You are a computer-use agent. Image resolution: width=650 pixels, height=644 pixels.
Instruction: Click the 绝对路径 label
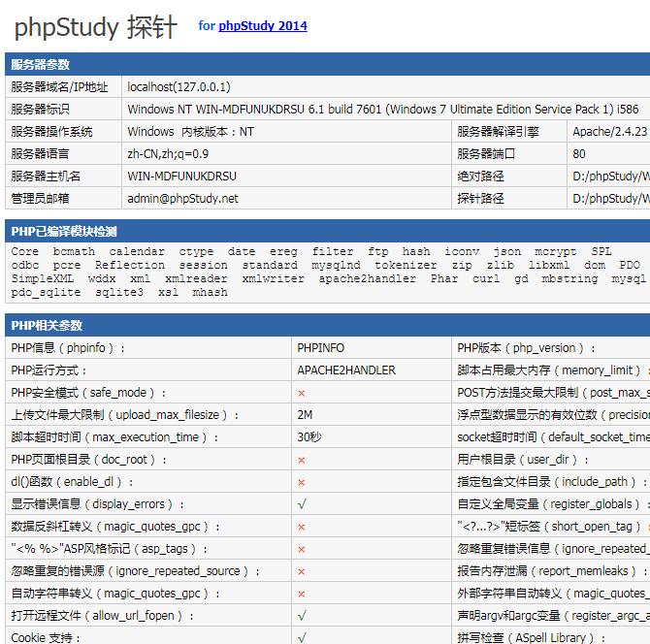[x=480, y=177]
